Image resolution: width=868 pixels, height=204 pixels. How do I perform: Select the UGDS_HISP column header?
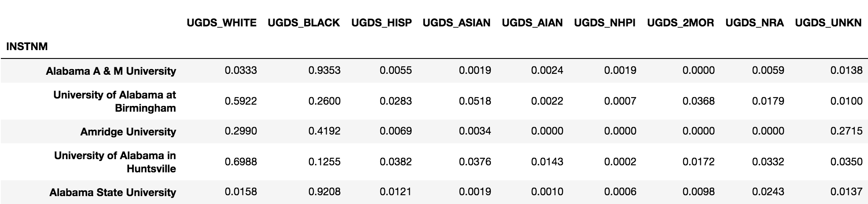tap(381, 23)
